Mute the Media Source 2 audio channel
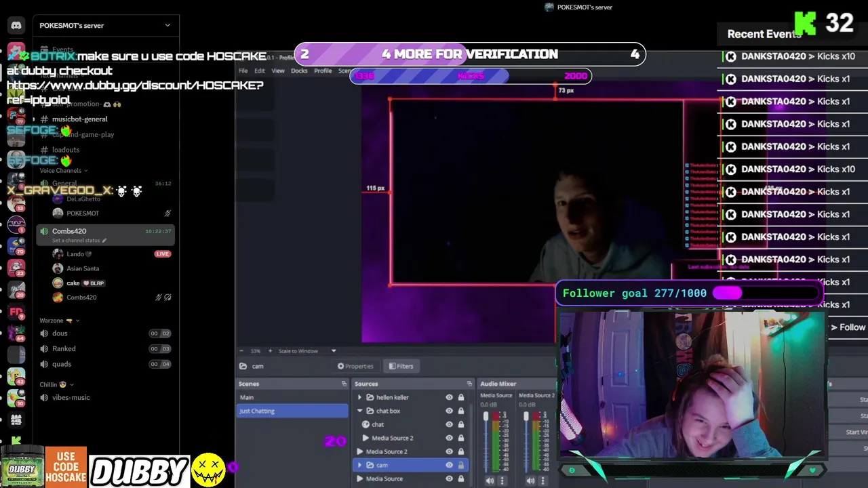The height and width of the screenshot is (488, 868). 530,481
